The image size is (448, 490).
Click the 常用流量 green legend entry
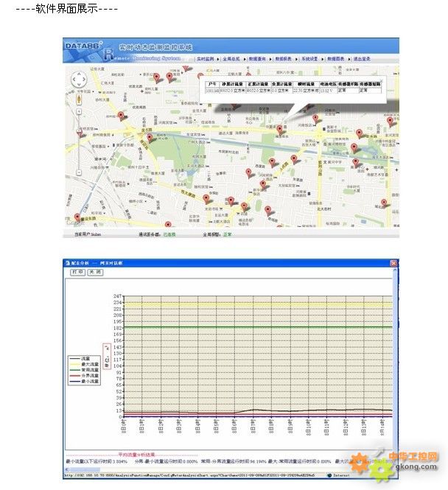(85, 370)
